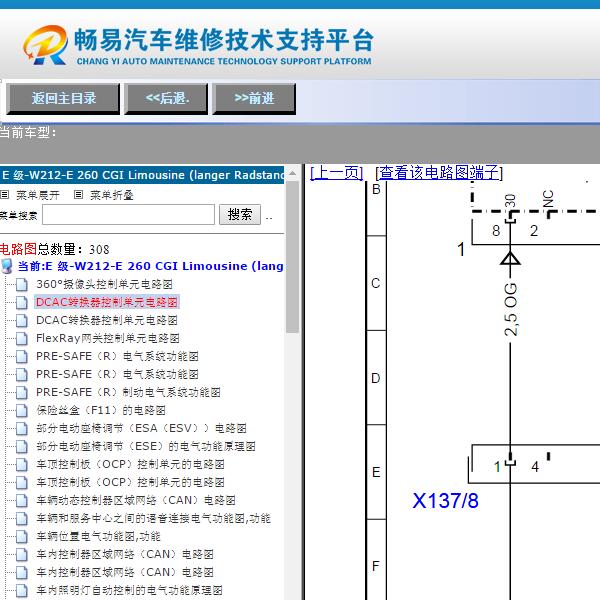Screen dimensions: 600x600
Task: Click document icon beside 车辆动态控制器区域网络(CAN)电路图
Action: coord(22,500)
